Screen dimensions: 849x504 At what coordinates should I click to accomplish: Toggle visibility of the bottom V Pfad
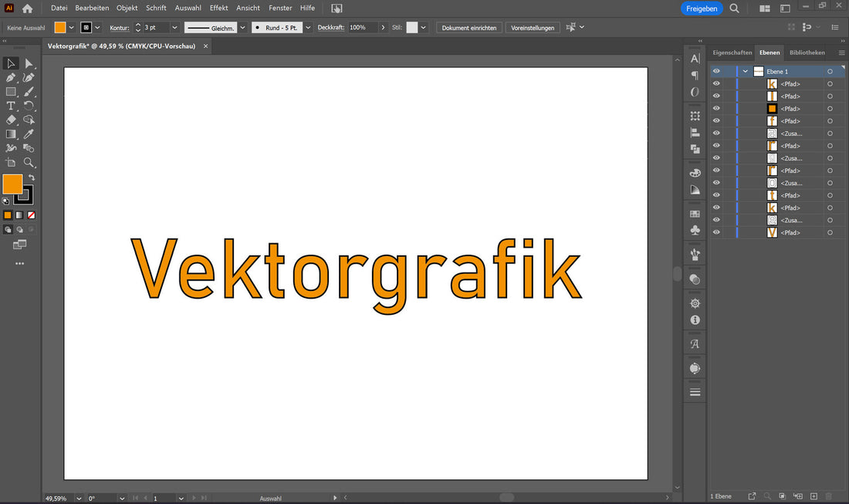716,232
